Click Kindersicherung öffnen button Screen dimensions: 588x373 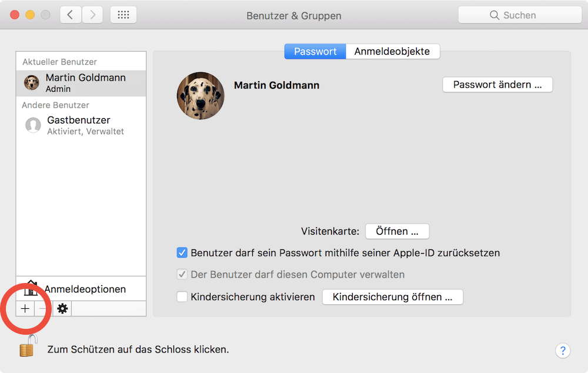click(x=393, y=297)
